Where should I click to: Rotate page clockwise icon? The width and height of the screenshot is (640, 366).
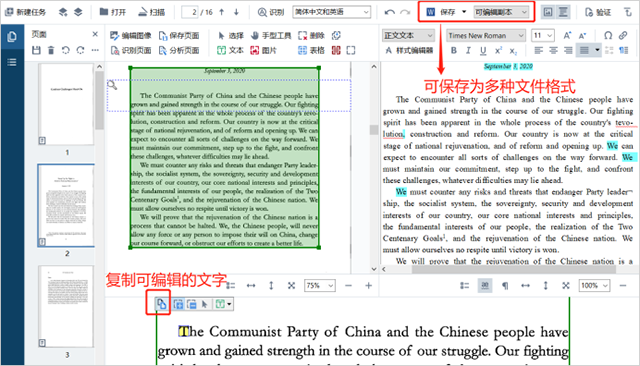pos(80,50)
